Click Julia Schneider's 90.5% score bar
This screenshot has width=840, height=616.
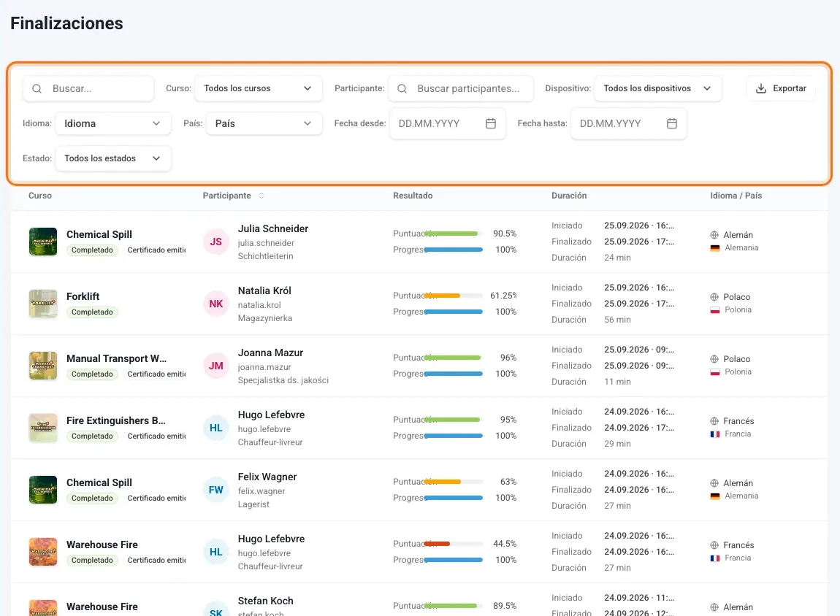click(x=453, y=234)
